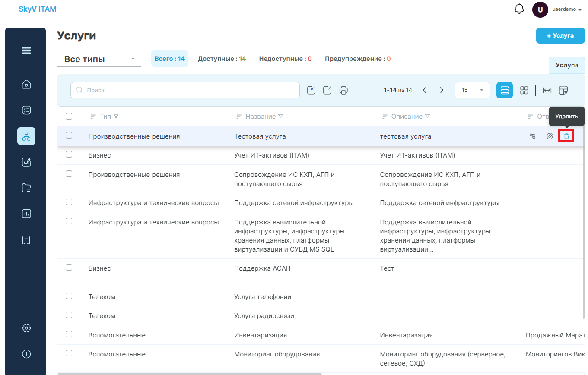The image size is (588, 375).
Task: Check the box for Учет ИТ-активов (ITAM) row
Action: [69, 154]
